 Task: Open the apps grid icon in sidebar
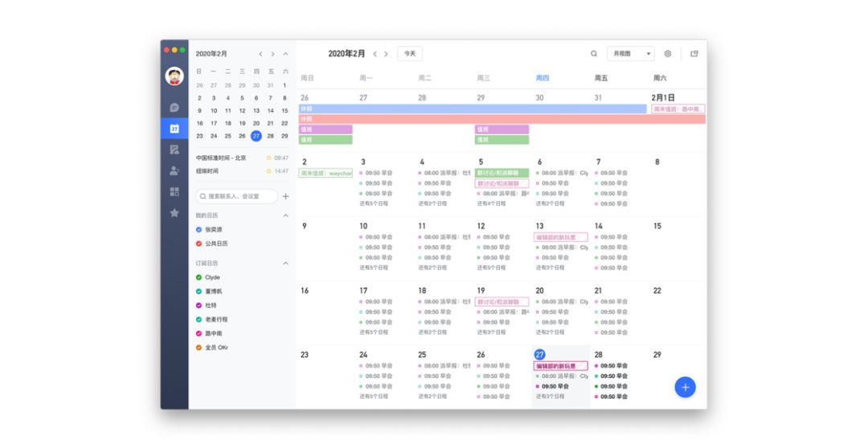pyautogui.click(x=174, y=191)
